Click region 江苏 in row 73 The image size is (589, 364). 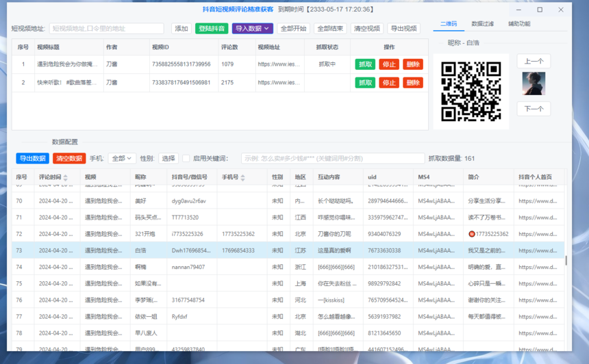[x=300, y=250]
